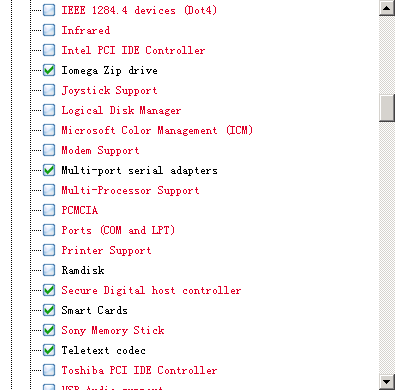Select the Modem Support label
Viewport: 395px width, 390px height.
pos(100,150)
